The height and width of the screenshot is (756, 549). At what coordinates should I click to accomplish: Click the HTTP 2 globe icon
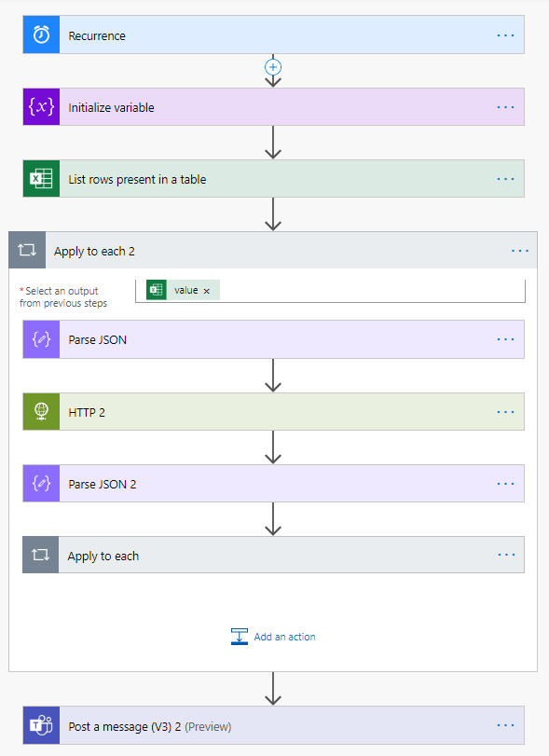tap(41, 411)
